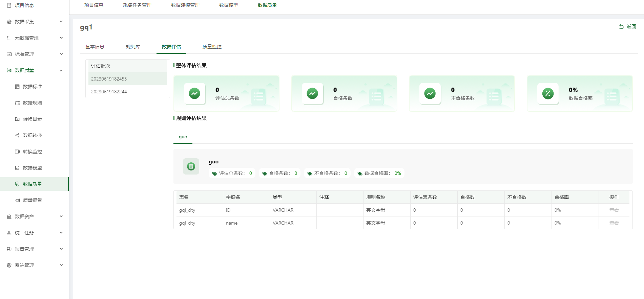Image resolution: width=644 pixels, height=299 pixels.
Task: Click the 数据标准 submenu icon
Action: coord(17,87)
